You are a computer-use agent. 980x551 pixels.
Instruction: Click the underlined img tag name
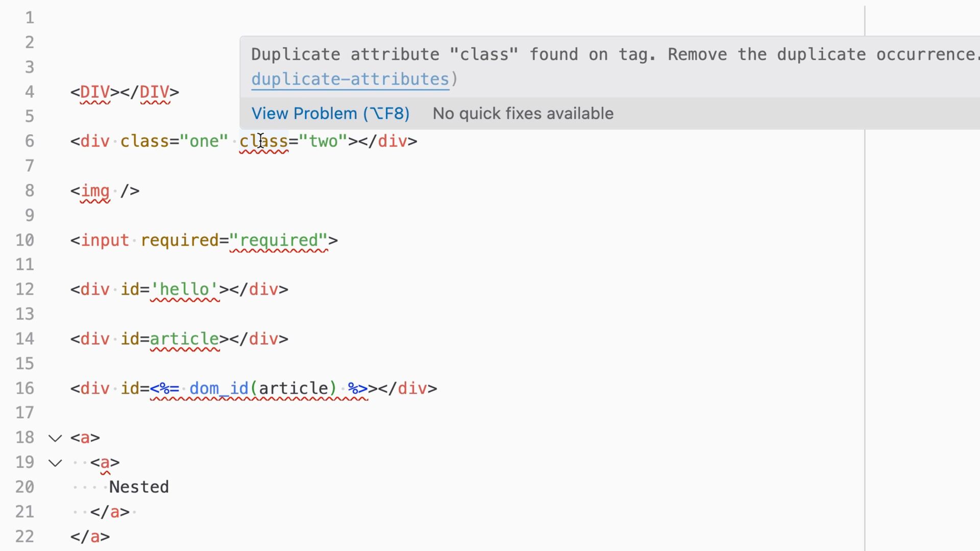point(95,191)
